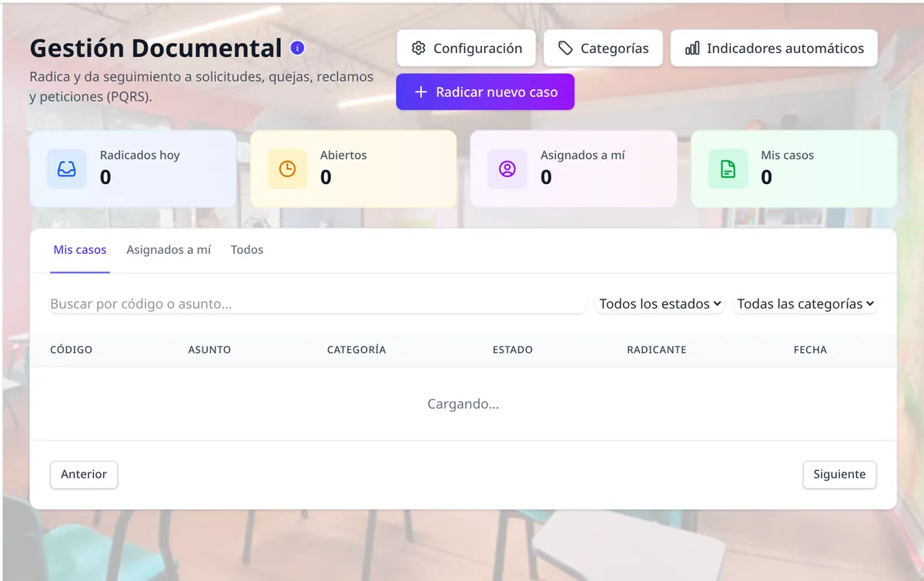924x581 pixels.
Task: Click the Gestión Documental heading
Action: (x=156, y=48)
